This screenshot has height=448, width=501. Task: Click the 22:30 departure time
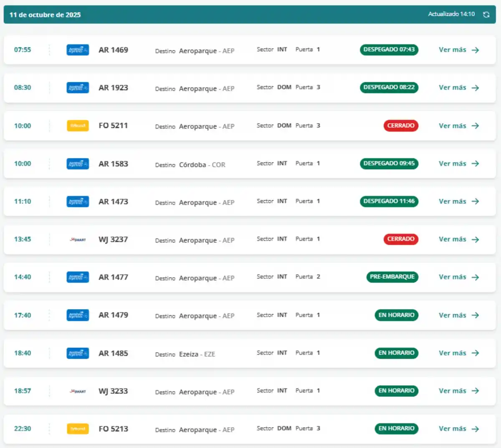[x=23, y=429]
